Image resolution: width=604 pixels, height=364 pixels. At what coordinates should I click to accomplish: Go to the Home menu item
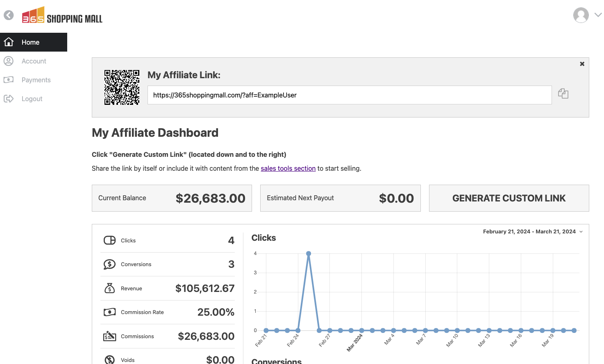click(34, 42)
